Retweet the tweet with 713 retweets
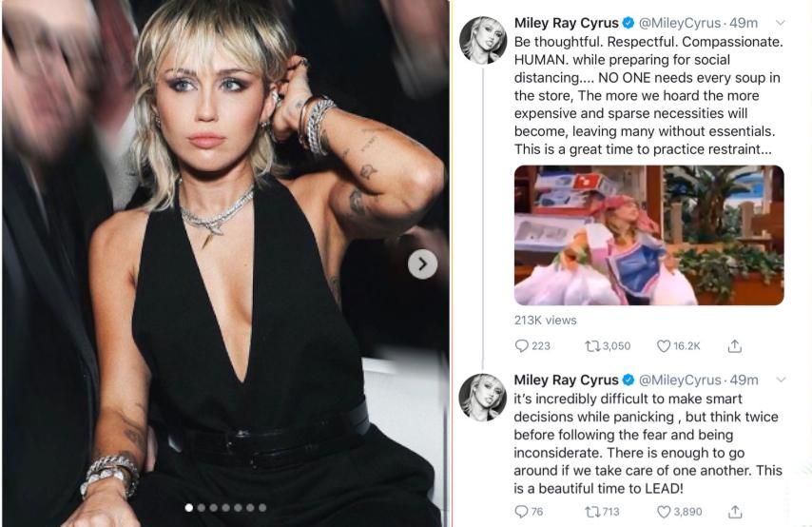This screenshot has height=527, width=812. click(x=596, y=511)
